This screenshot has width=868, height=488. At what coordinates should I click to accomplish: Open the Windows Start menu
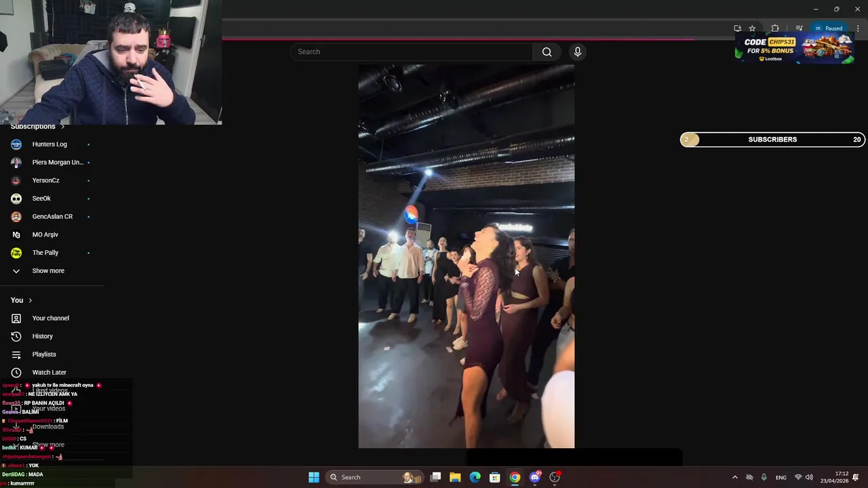[314, 477]
